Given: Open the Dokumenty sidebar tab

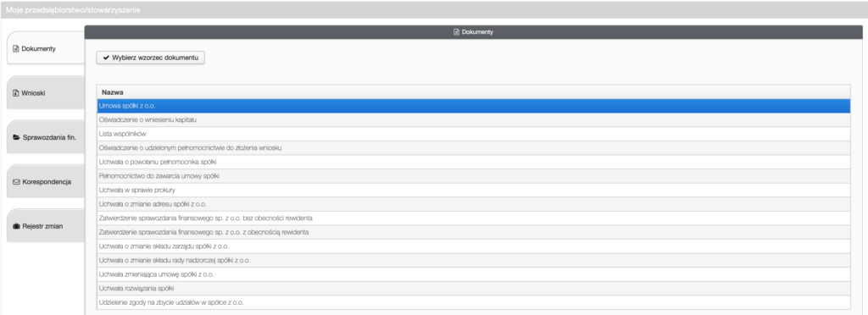Looking at the screenshot, I should [x=46, y=48].
